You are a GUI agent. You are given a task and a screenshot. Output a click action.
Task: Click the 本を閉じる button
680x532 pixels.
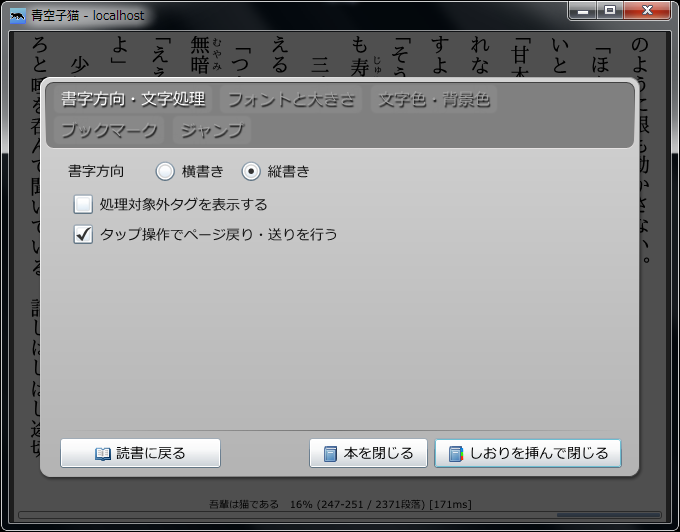coord(368,453)
